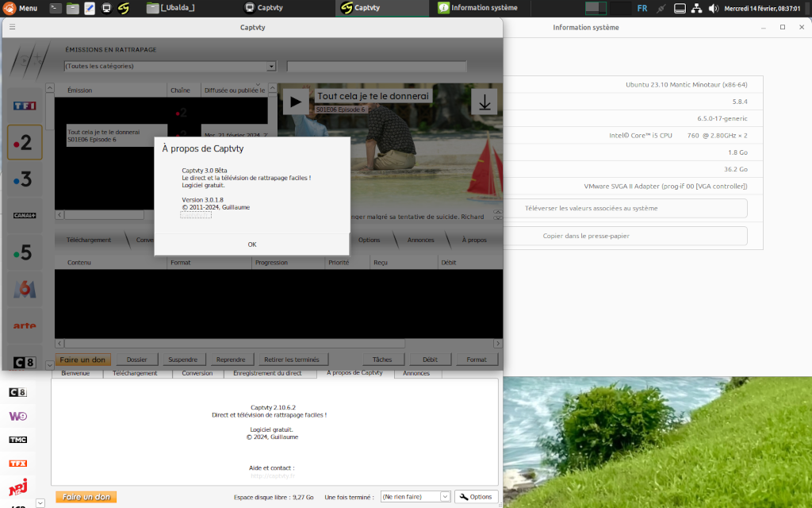The height and width of the screenshot is (508, 812).
Task: Click OK in the À propos dialog
Action: coord(251,244)
